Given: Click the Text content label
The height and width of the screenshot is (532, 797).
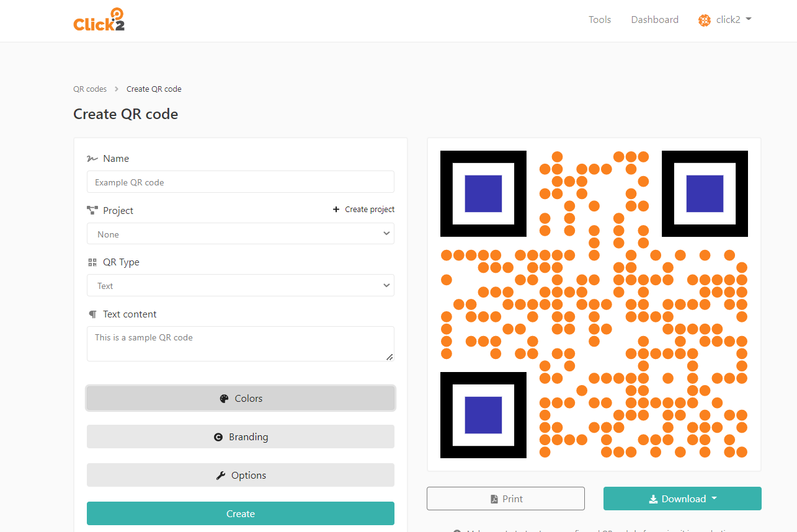Looking at the screenshot, I should (x=130, y=314).
